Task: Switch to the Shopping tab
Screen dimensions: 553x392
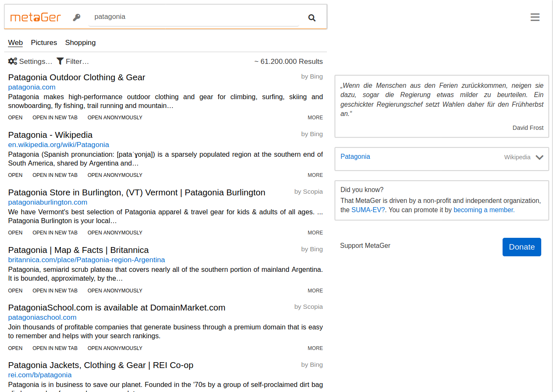Action: (80, 42)
